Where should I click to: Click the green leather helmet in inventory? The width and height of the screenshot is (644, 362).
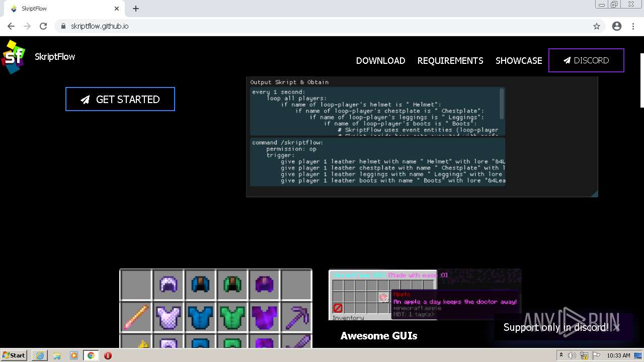tap(232, 284)
